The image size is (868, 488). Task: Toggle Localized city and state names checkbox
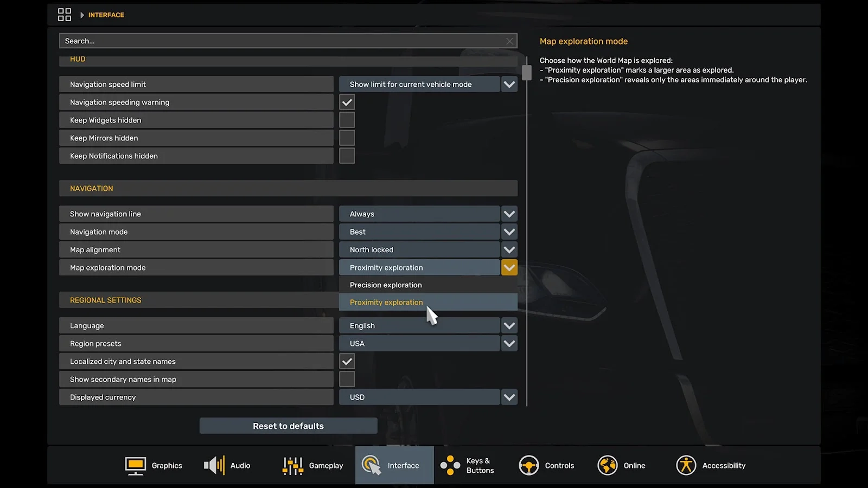tap(347, 361)
